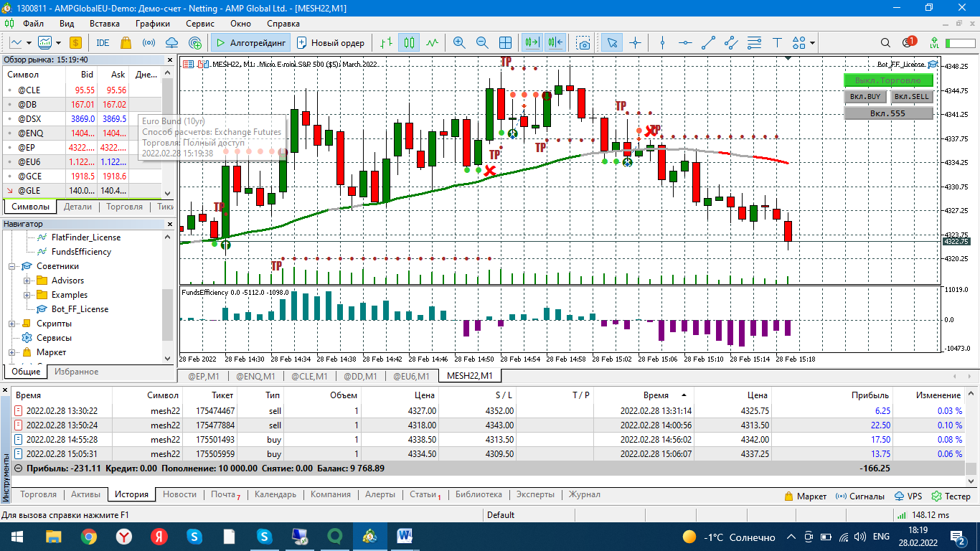Zoom out of the chart
Viewport: 980px width, 551px height.
pos(482,42)
